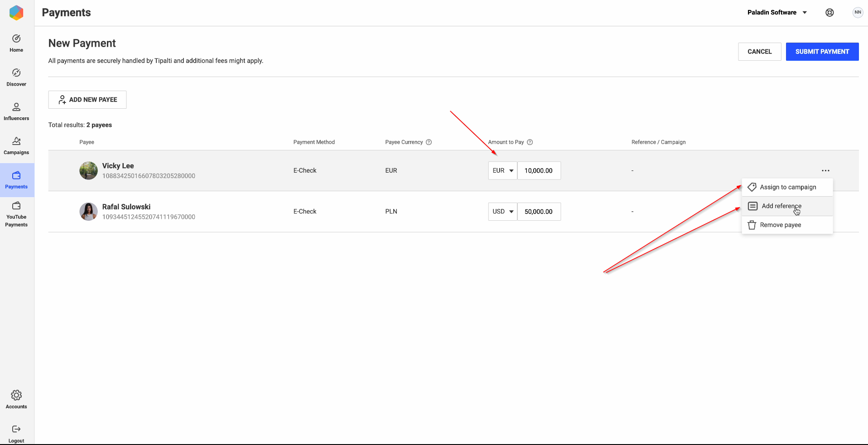
Task: Choose Add reference from the context menu
Action: click(781, 206)
